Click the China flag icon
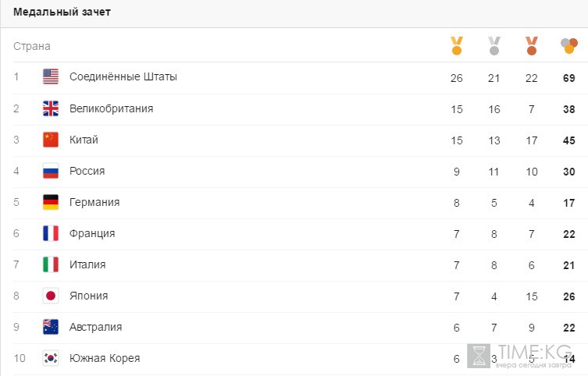Viewport: 588px width, 376px height. pyautogui.click(x=51, y=140)
